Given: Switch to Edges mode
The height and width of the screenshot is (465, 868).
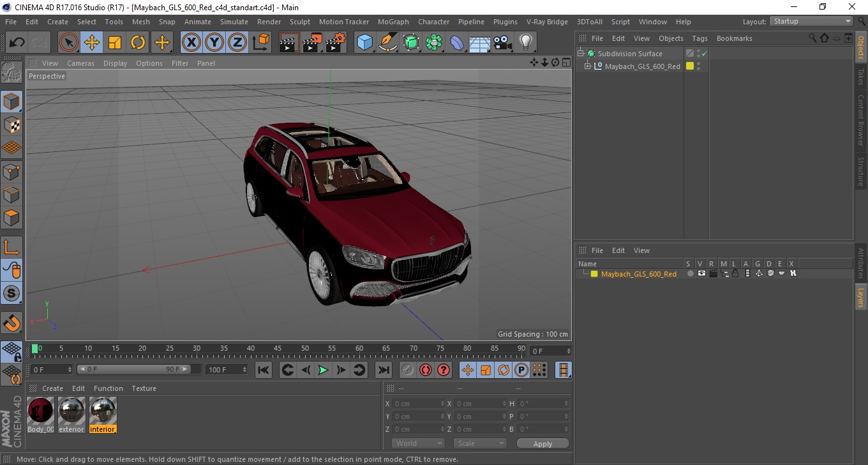Looking at the screenshot, I should click(11, 194).
